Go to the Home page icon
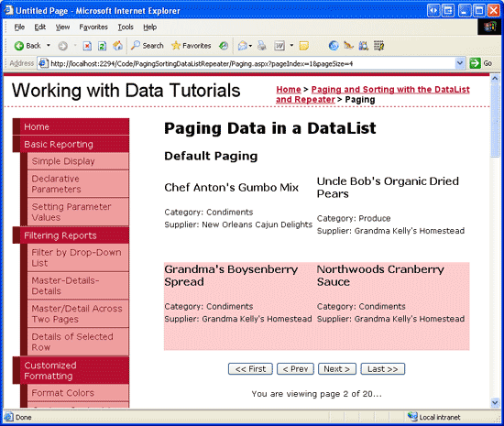Image resolution: width=504 pixels, height=426 pixels. coord(117,46)
